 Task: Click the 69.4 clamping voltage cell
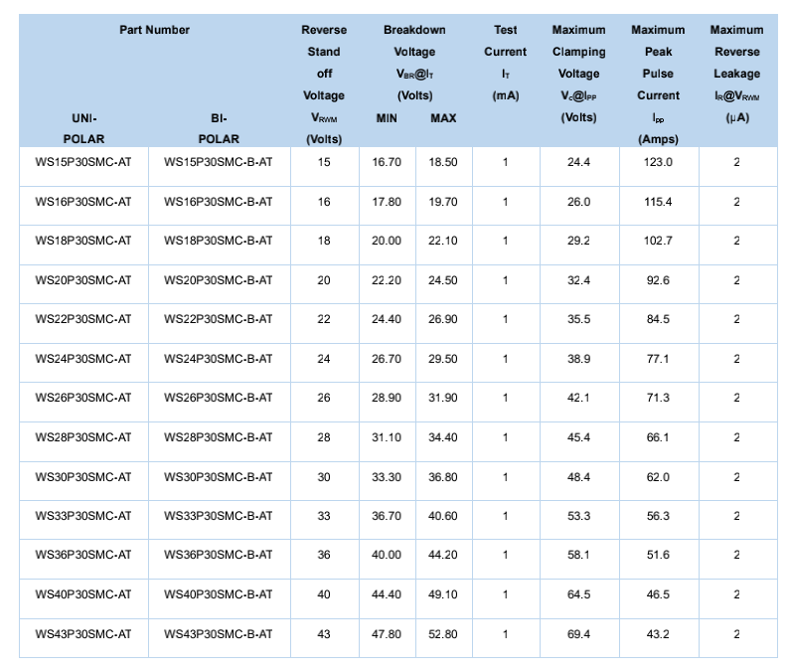[578, 633]
